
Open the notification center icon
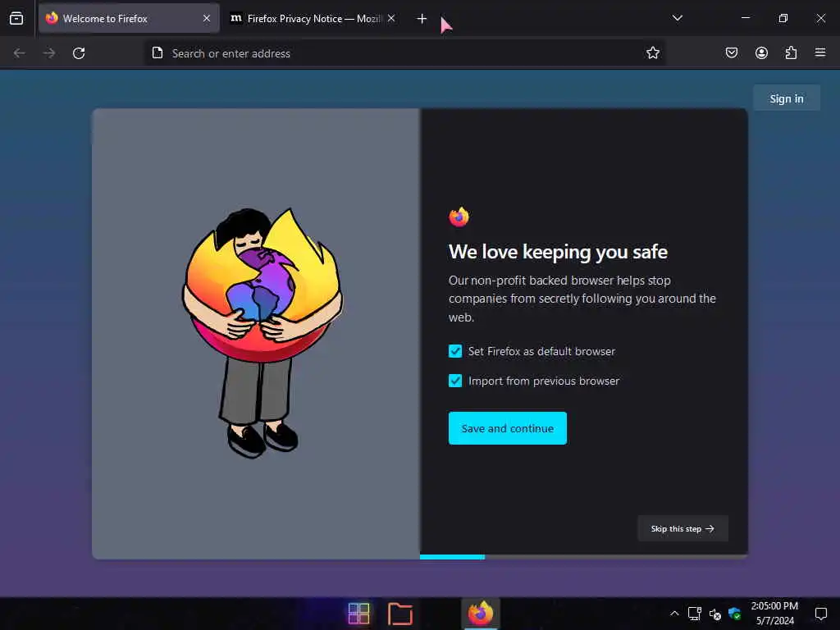(x=820, y=614)
